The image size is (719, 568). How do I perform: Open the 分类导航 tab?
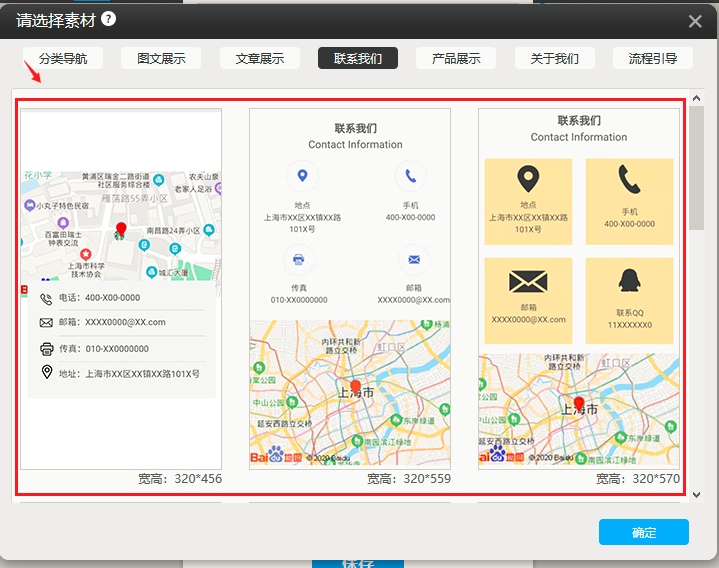pos(63,58)
